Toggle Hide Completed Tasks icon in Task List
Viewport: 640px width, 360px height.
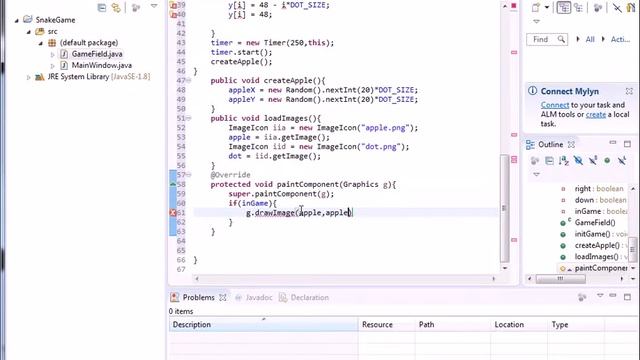click(617, 7)
